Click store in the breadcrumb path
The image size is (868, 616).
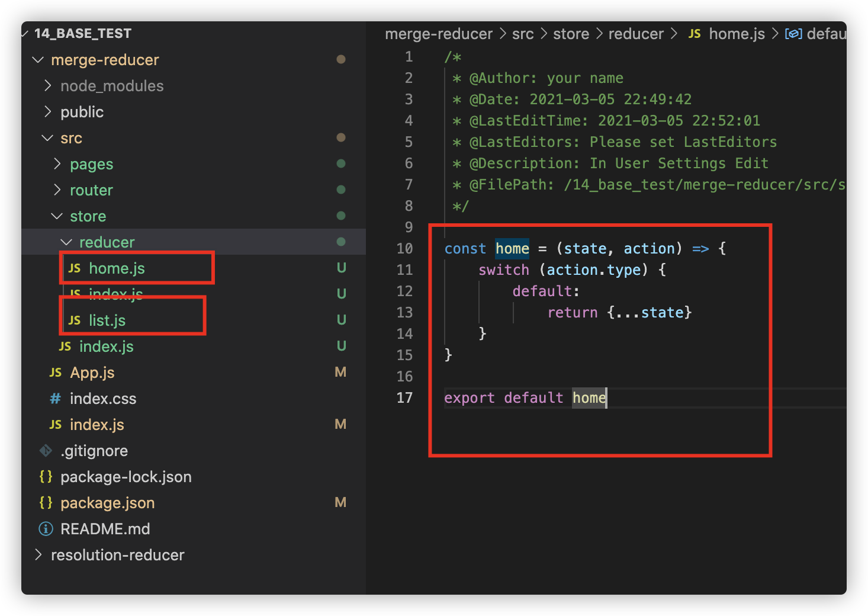pos(571,34)
